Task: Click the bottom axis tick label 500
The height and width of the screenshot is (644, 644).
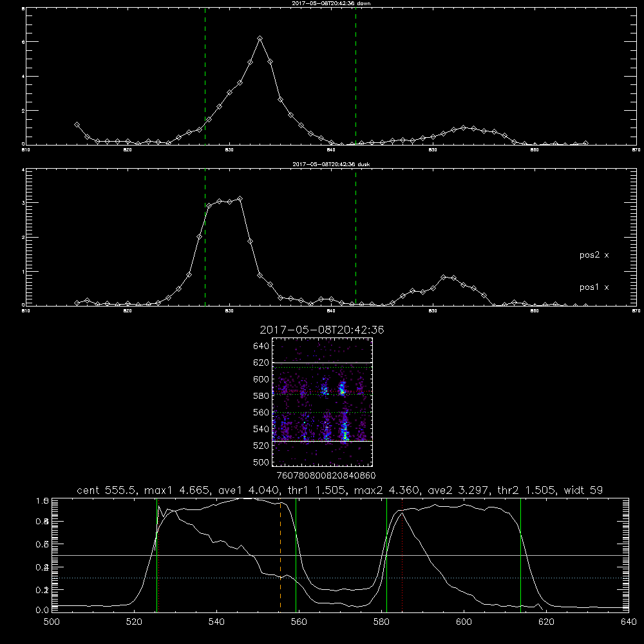Action: (x=52, y=622)
